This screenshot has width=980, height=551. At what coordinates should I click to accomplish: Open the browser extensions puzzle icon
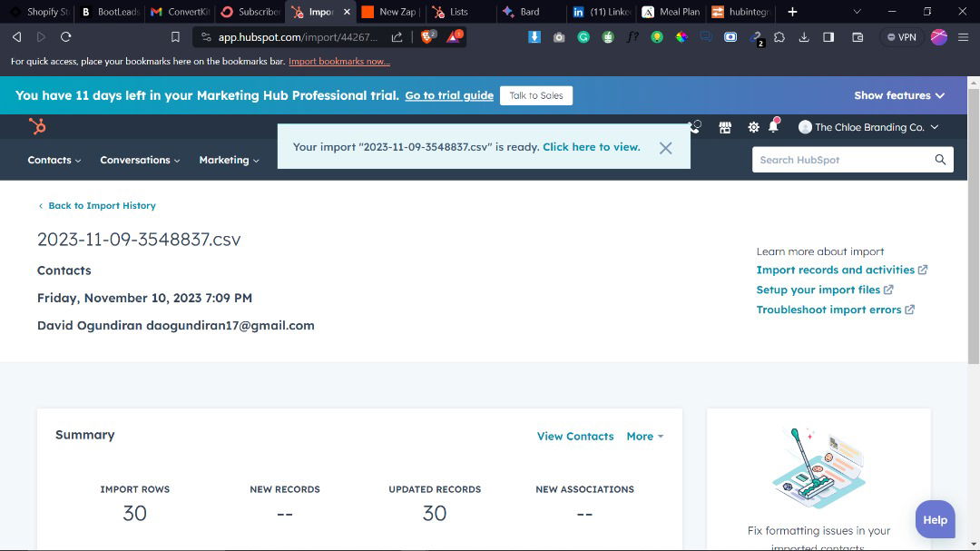click(779, 37)
